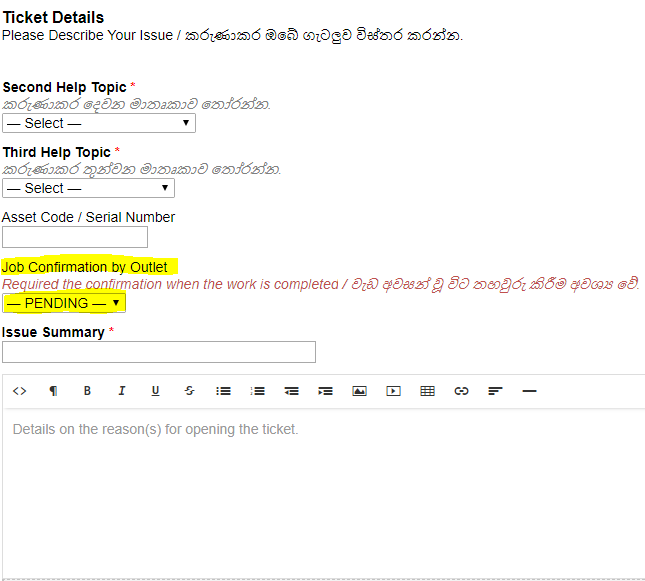Open the PENDING job confirmation dropdown
The height and width of the screenshot is (581, 645).
coord(64,303)
